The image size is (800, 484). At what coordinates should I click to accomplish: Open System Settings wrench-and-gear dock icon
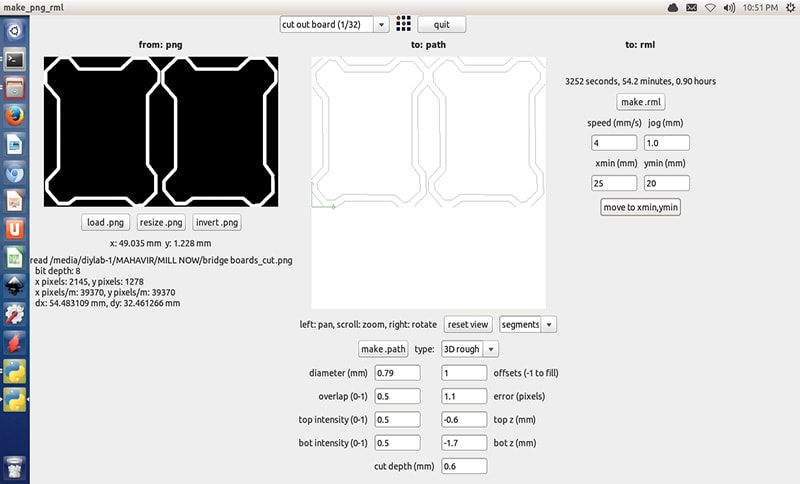click(x=14, y=315)
